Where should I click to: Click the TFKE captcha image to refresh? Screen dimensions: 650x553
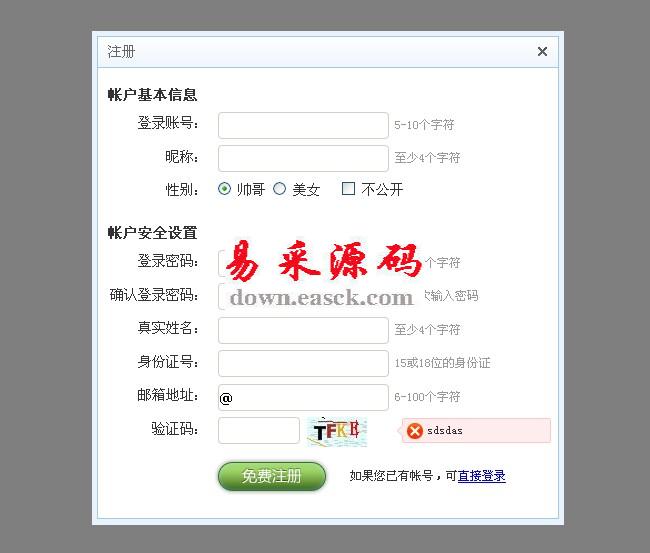337,432
